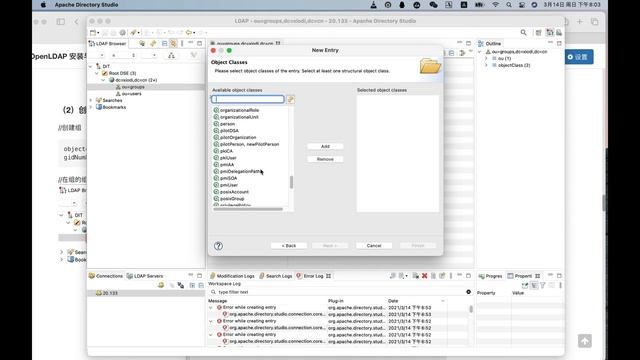The width and height of the screenshot is (640, 360).
Task: Clear the Error Log filter text
Action: [468, 292]
